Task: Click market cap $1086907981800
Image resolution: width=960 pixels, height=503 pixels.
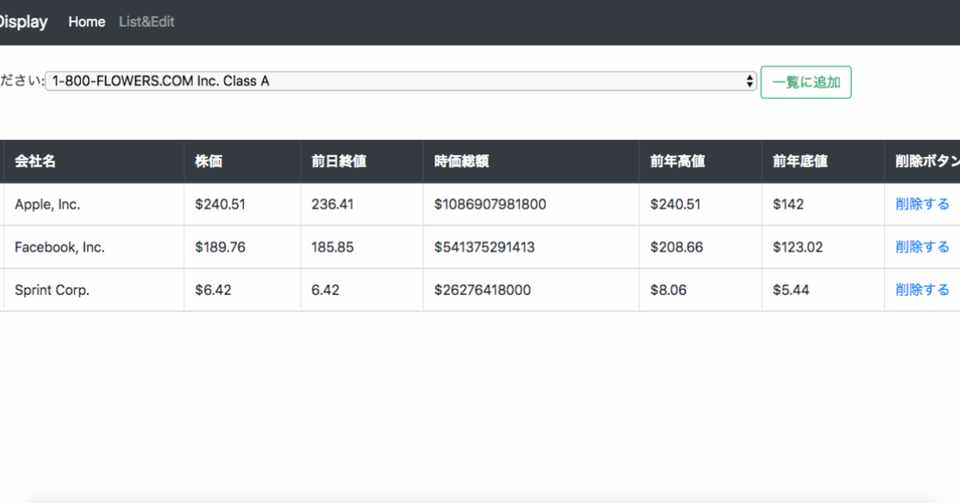Action: click(x=490, y=204)
